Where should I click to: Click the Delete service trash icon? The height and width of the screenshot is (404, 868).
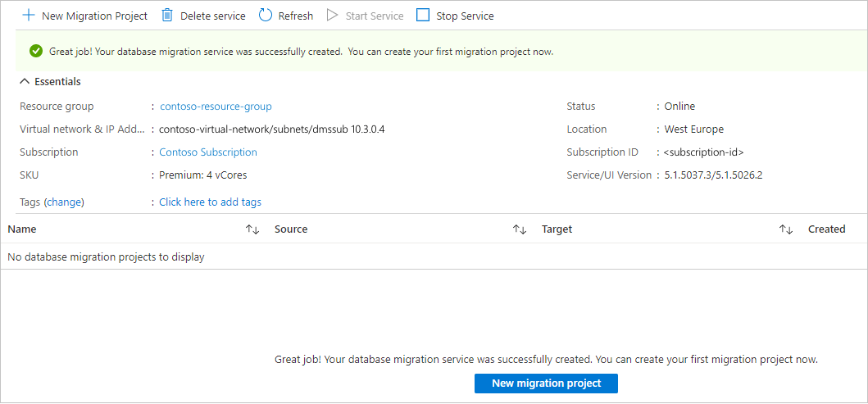point(167,16)
